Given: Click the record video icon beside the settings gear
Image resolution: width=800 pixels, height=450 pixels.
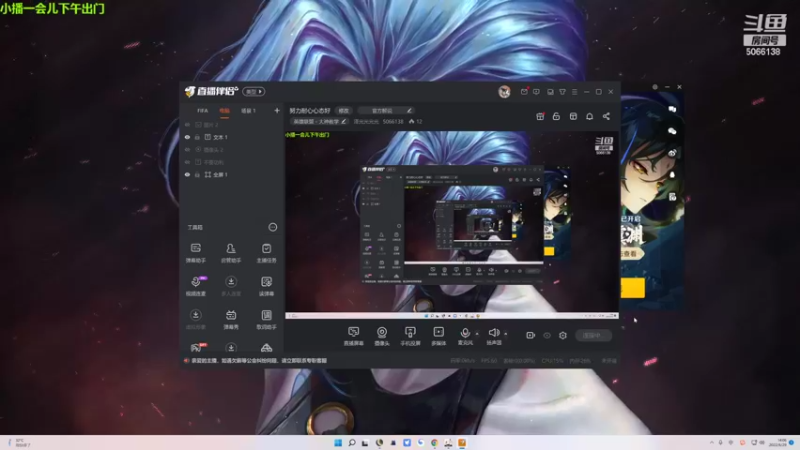Looking at the screenshot, I should (x=531, y=335).
